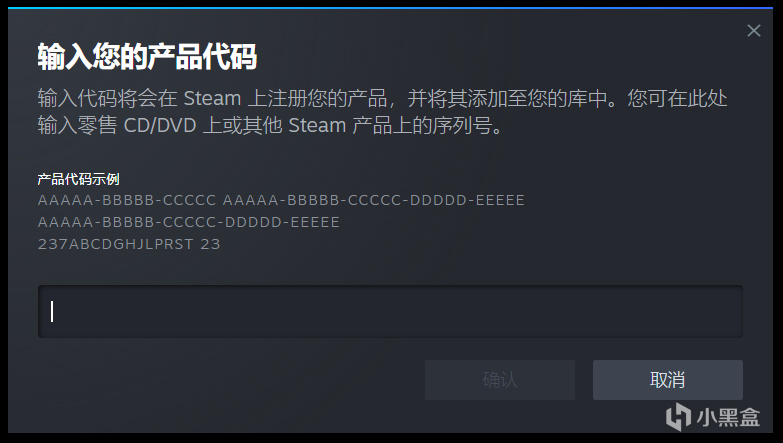Click the 产品代码示例 label
783x443 pixels.
[x=78, y=179]
